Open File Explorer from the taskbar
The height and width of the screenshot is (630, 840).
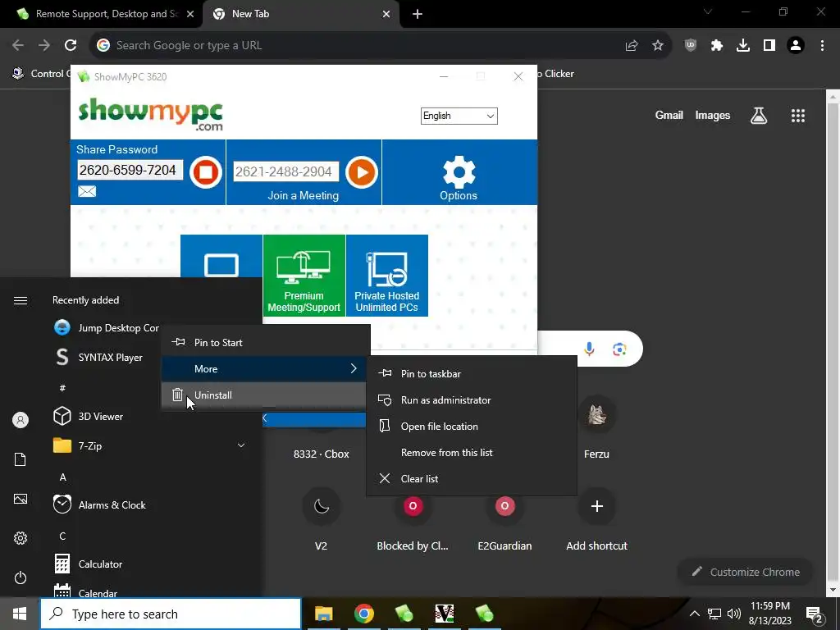pos(323,614)
